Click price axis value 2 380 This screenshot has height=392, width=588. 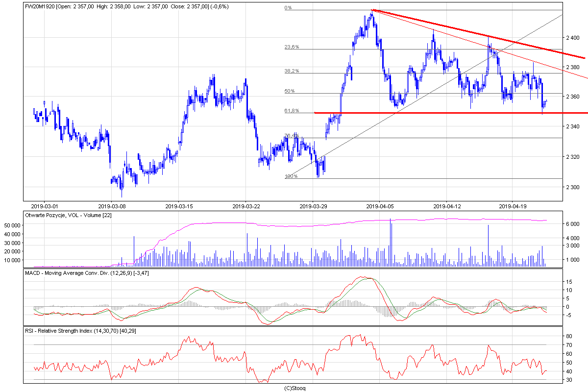tap(573, 67)
